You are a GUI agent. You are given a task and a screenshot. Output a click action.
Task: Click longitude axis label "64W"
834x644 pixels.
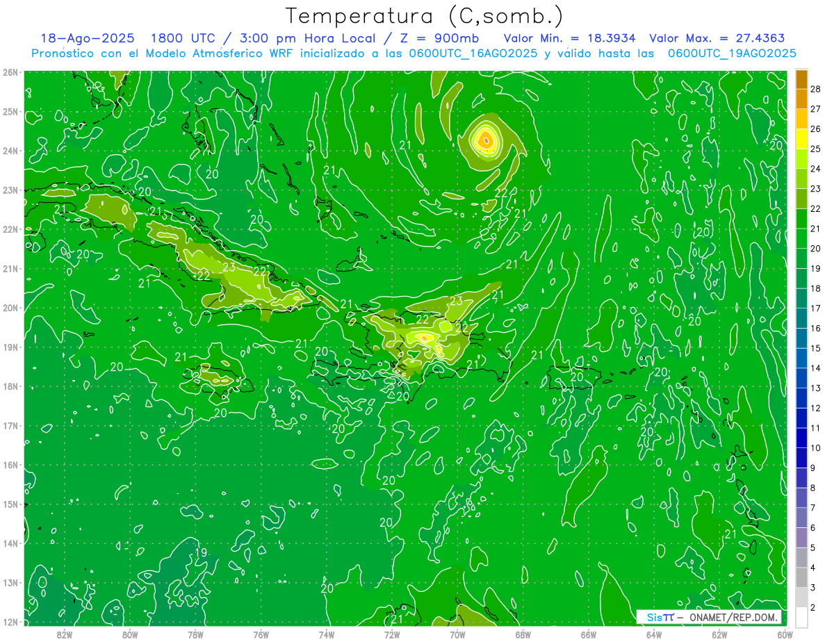coord(654,634)
